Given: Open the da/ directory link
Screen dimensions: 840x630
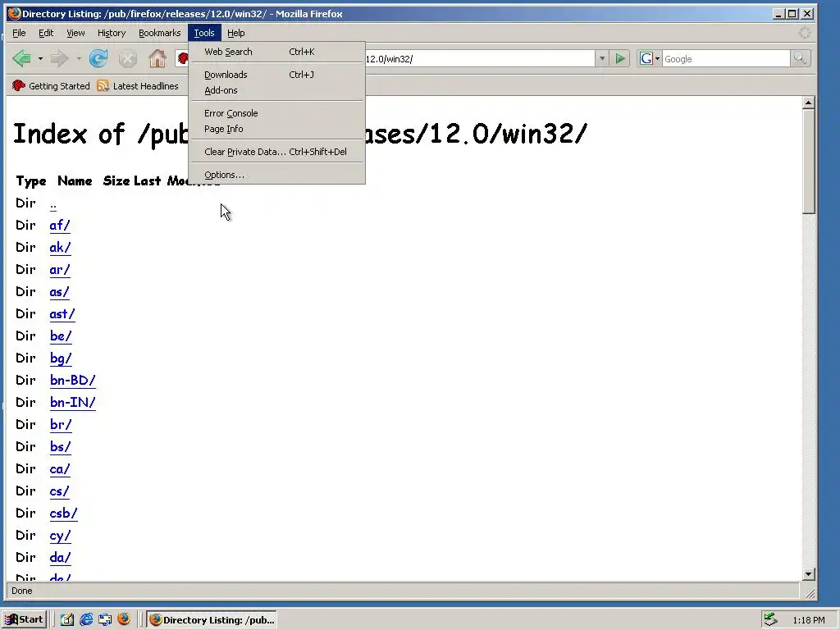Looking at the screenshot, I should [x=61, y=558].
